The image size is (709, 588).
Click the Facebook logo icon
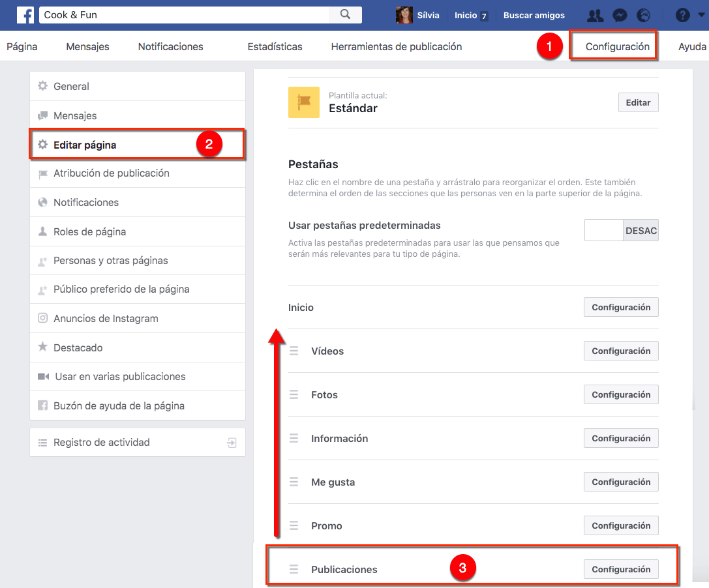[x=25, y=14]
